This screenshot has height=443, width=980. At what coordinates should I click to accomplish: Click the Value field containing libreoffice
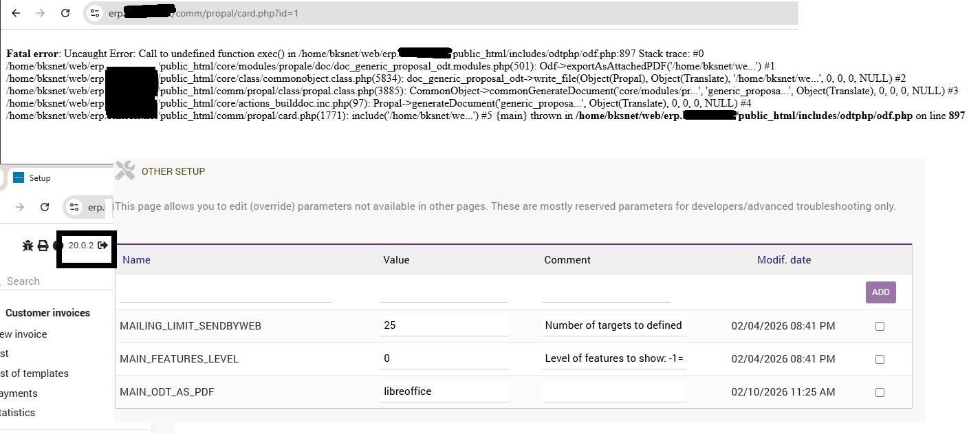tap(444, 391)
